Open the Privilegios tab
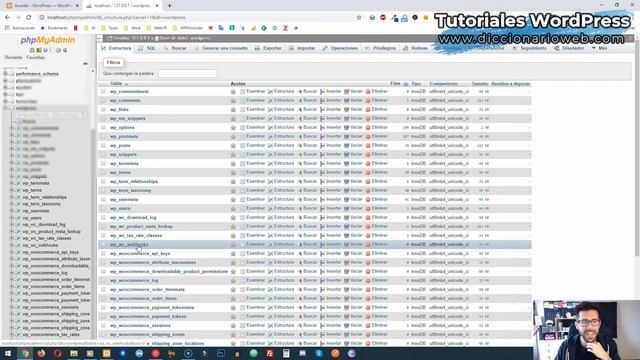The height and width of the screenshot is (360, 640). point(380,48)
